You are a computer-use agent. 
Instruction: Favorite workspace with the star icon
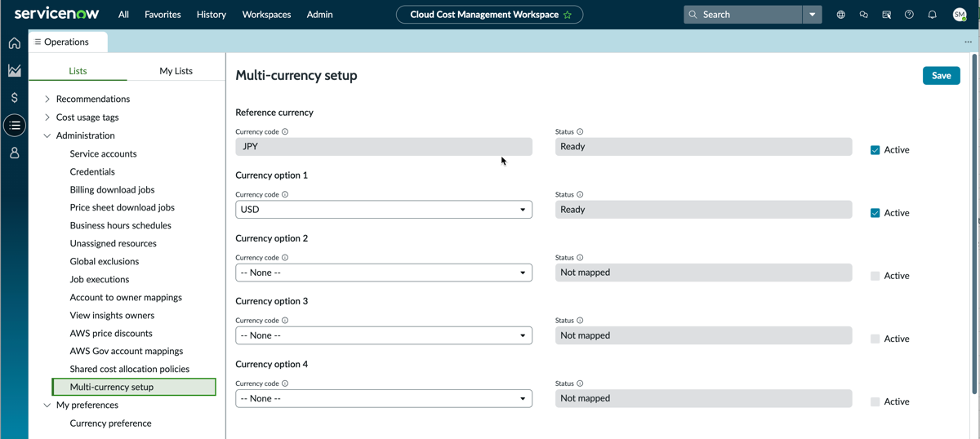[x=568, y=15]
